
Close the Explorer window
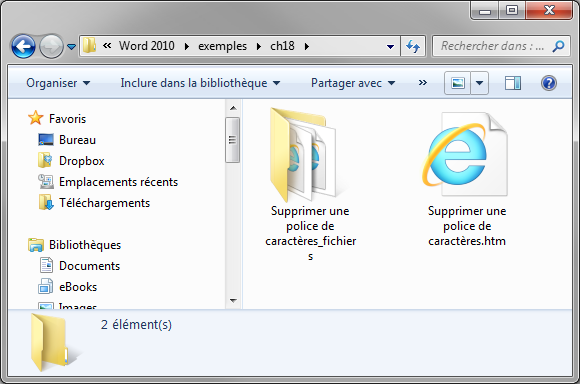(x=549, y=10)
